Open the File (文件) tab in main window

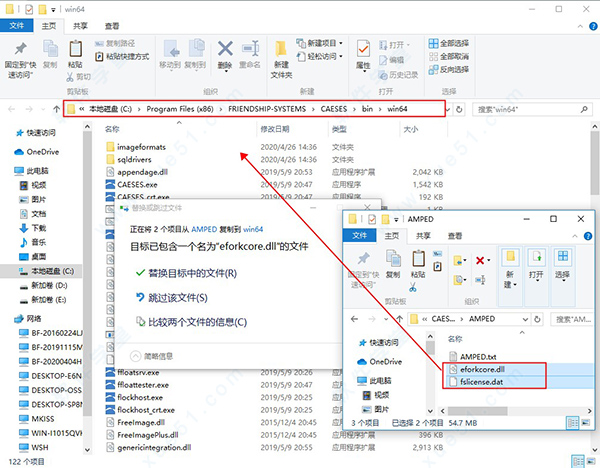tap(16, 26)
